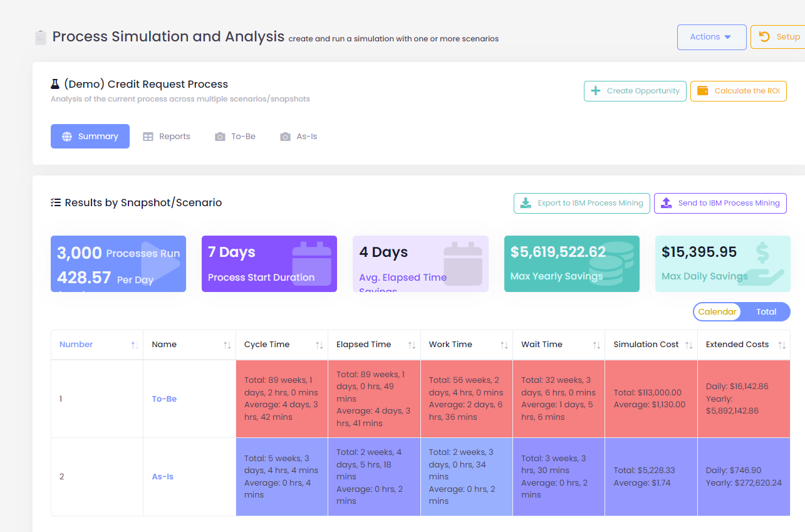
Task: Switch toggle to Total view
Action: pos(766,311)
